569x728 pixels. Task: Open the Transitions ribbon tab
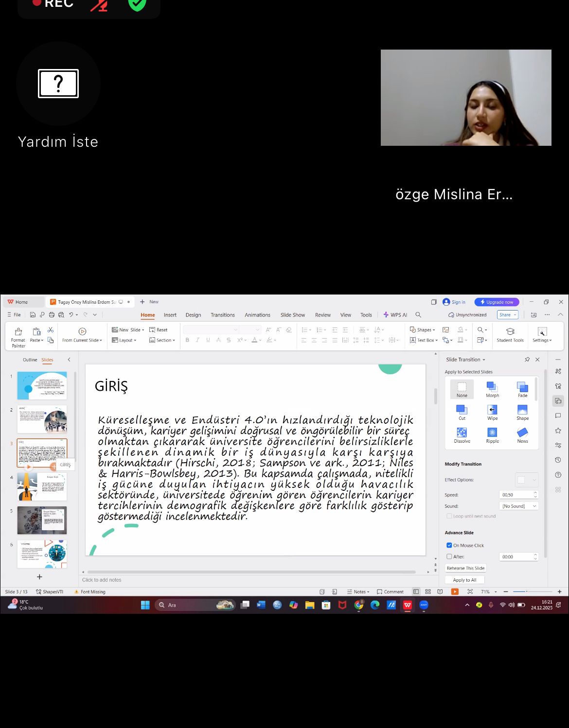223,315
